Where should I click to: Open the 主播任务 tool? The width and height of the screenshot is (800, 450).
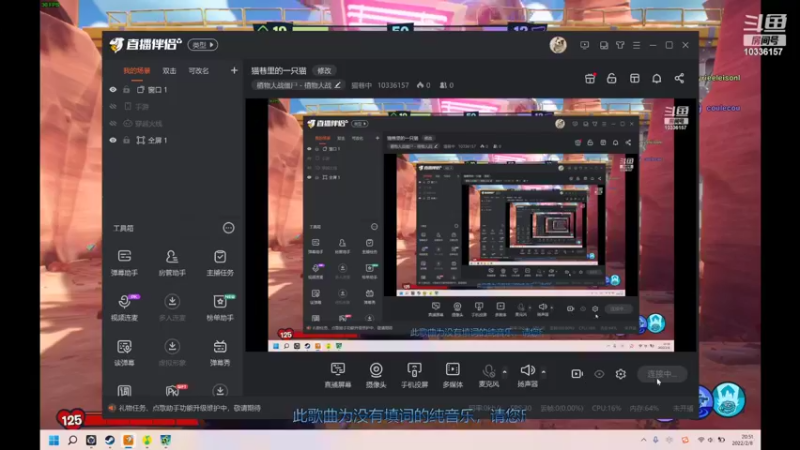[220, 263]
